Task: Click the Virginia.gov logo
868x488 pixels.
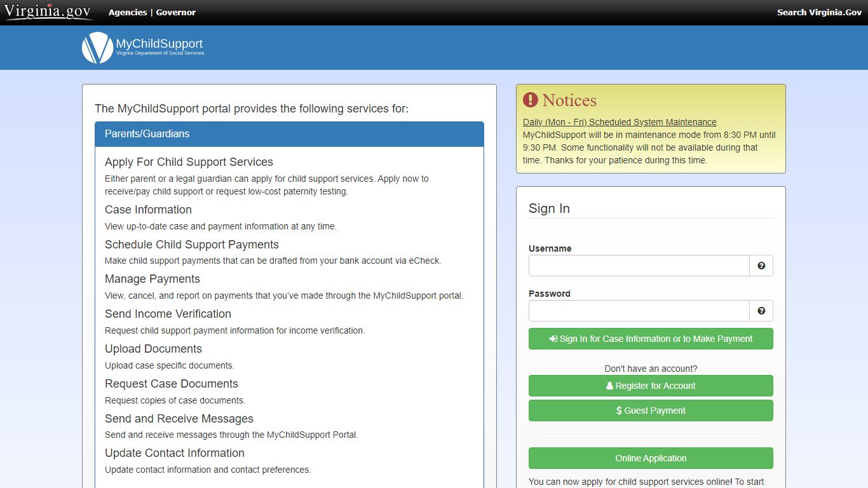Action: click(48, 12)
